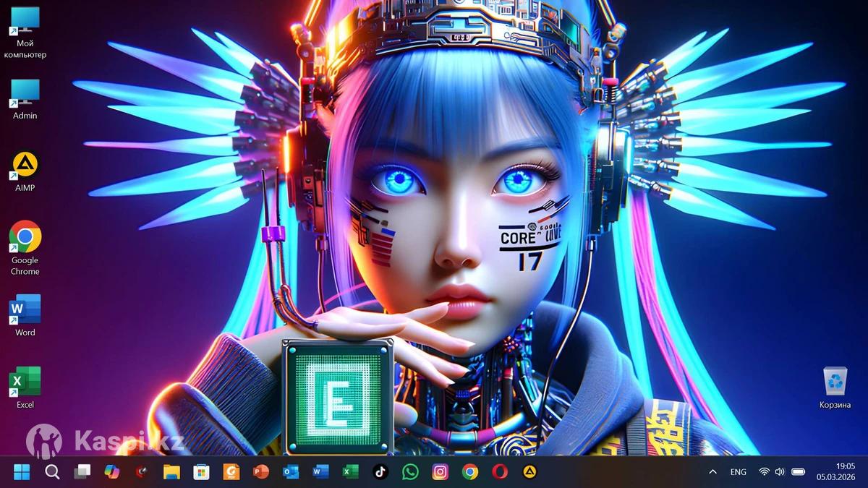Expand the hidden system tray icons chevron

coord(712,472)
